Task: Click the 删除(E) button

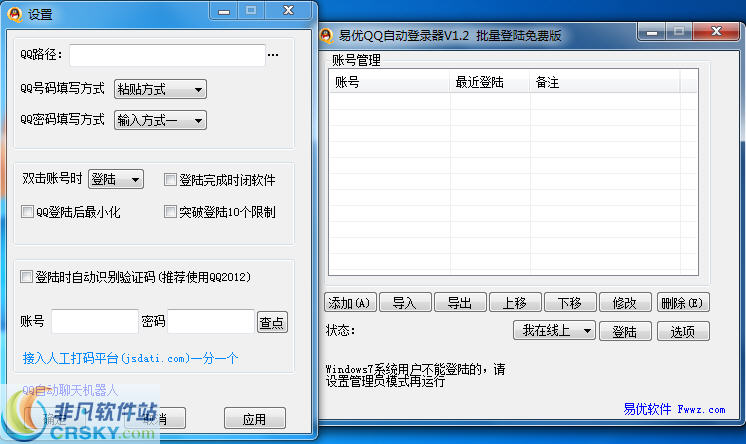Action: click(x=683, y=303)
